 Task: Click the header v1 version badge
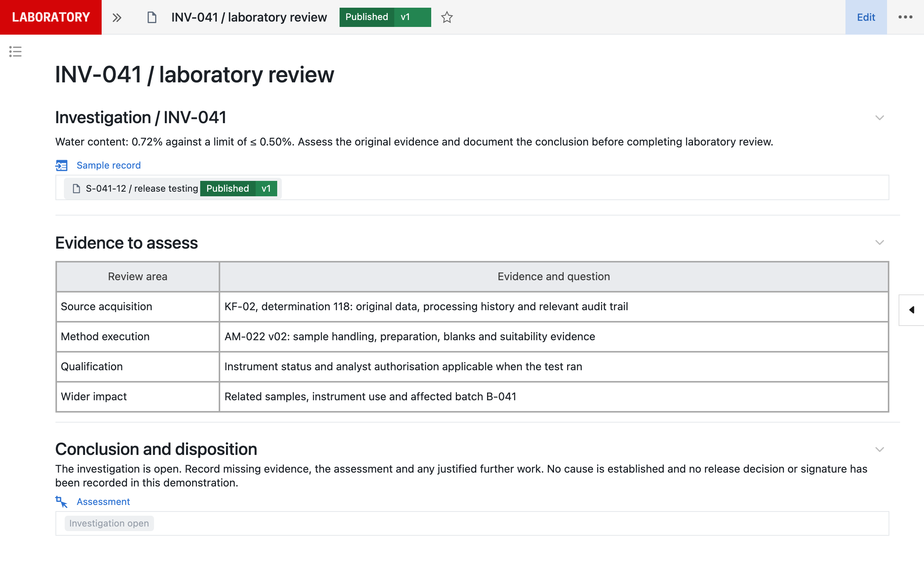tap(412, 17)
